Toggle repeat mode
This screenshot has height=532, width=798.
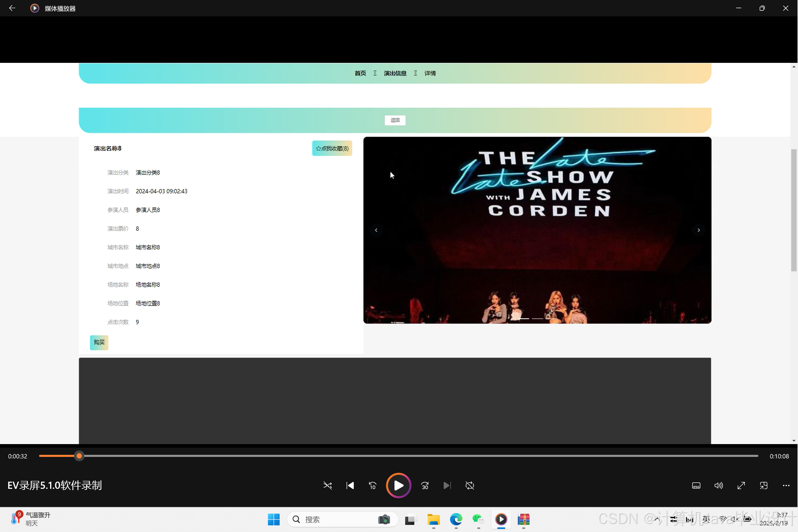coord(470,485)
